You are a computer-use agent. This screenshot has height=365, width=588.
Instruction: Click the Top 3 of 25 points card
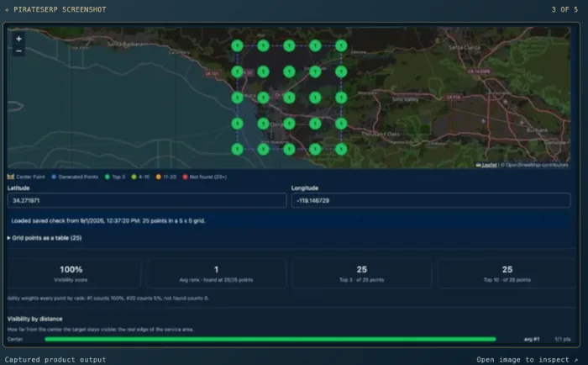click(x=361, y=273)
